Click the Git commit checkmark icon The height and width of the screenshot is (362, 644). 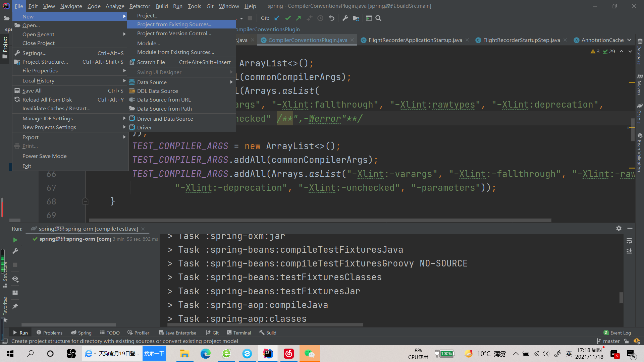click(288, 18)
